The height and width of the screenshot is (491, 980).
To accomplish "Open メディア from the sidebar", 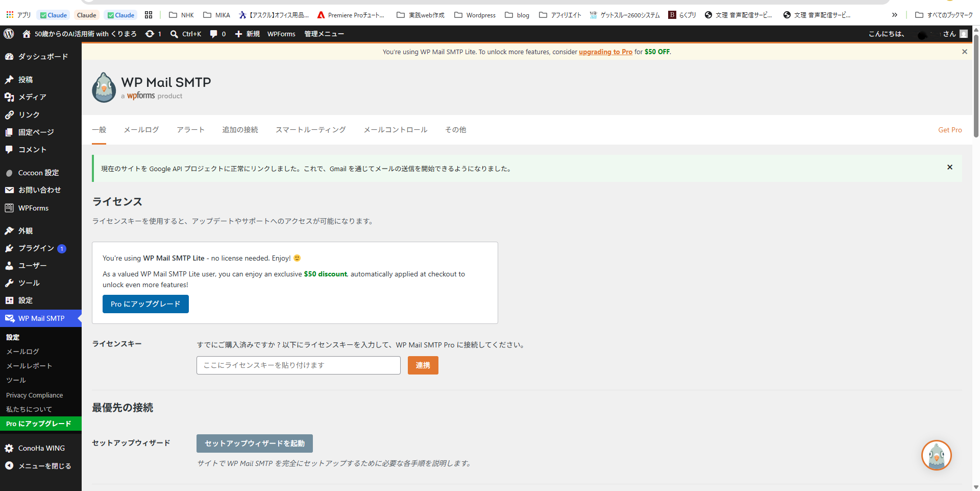I will tap(41, 97).
